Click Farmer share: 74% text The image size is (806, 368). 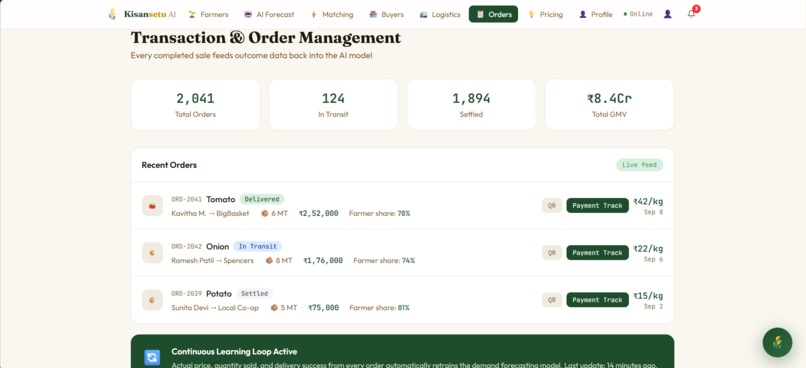tap(384, 261)
